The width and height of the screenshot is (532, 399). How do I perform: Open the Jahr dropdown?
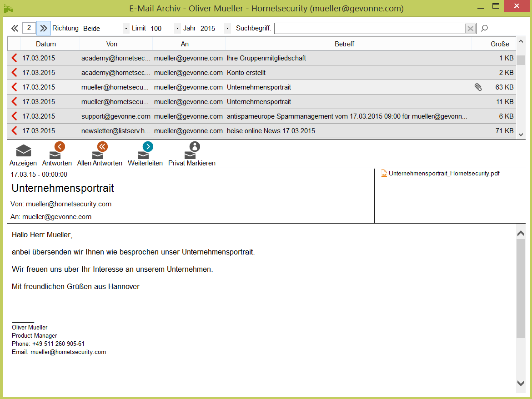click(x=227, y=29)
